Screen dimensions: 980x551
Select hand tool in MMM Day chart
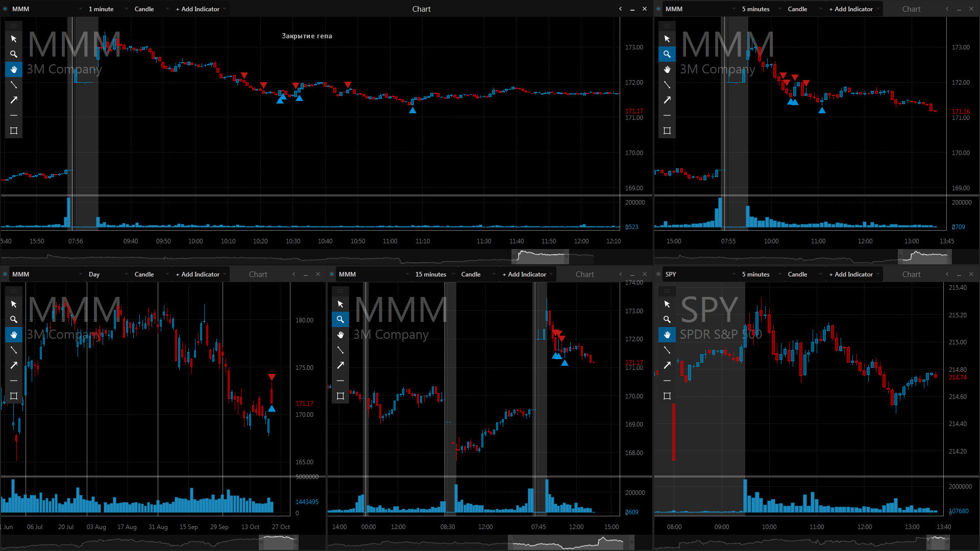14,335
